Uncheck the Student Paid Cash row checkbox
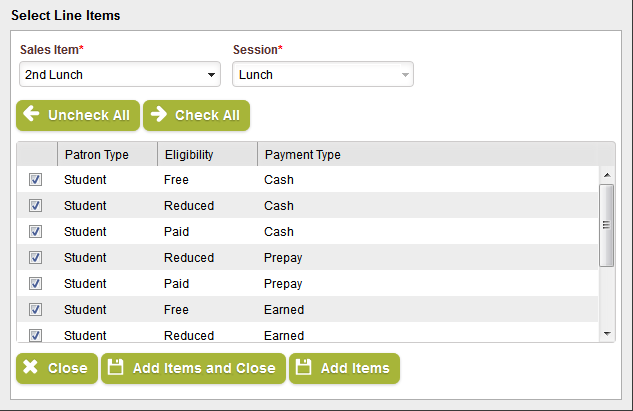This screenshot has width=633, height=411. pos(36,232)
